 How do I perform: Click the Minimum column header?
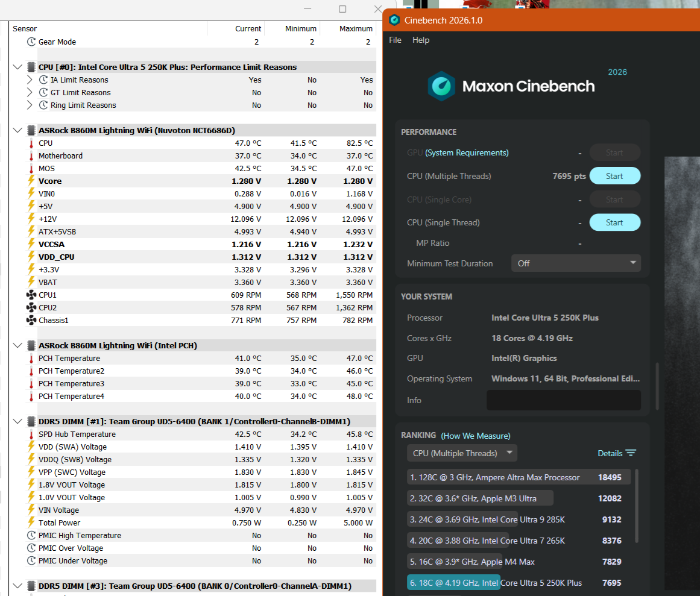click(x=300, y=28)
